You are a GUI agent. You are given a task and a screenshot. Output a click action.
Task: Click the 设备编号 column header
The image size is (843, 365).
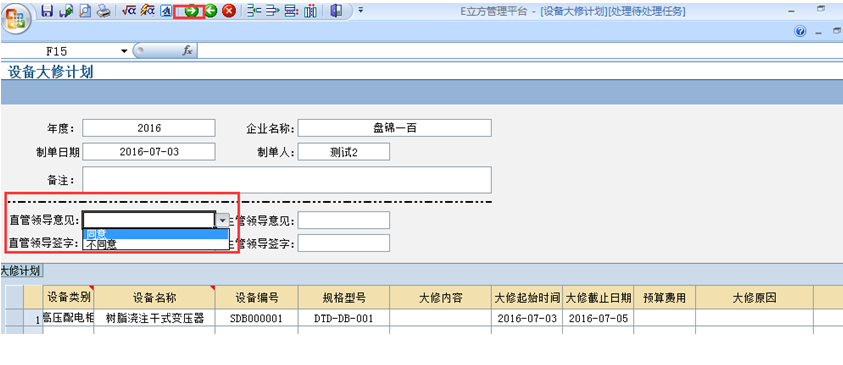click(x=256, y=298)
